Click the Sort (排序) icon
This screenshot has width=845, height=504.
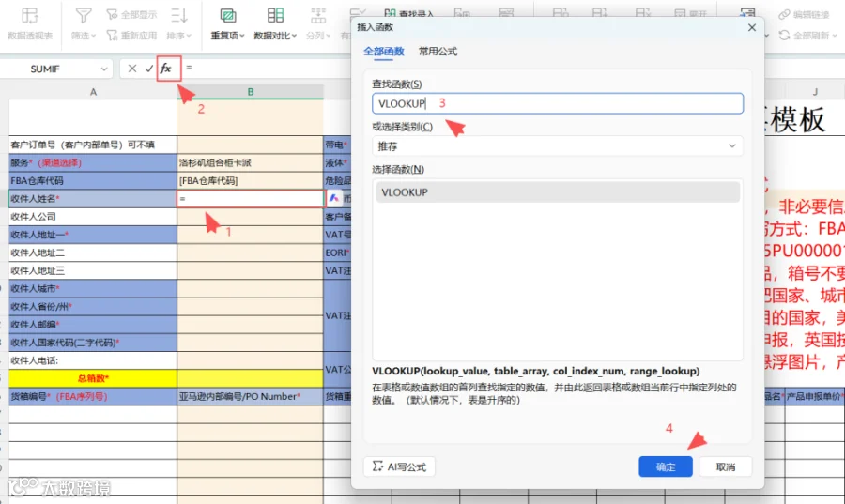pos(179,15)
